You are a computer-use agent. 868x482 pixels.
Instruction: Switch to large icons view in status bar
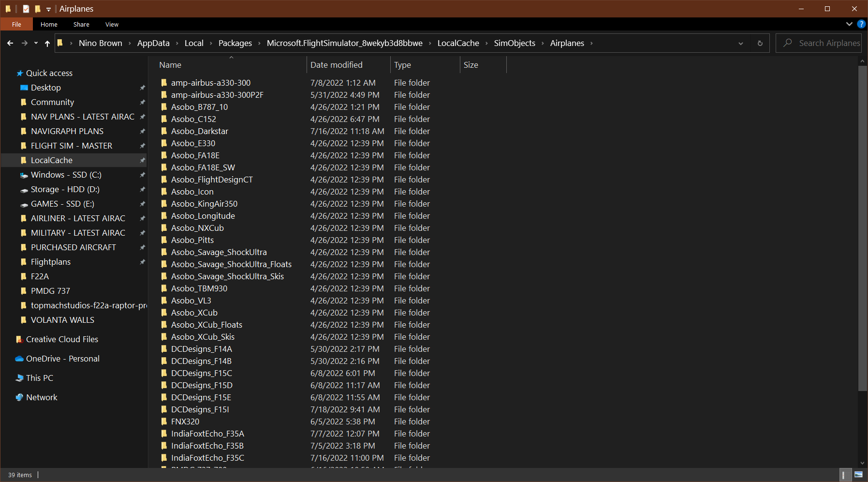click(858, 475)
